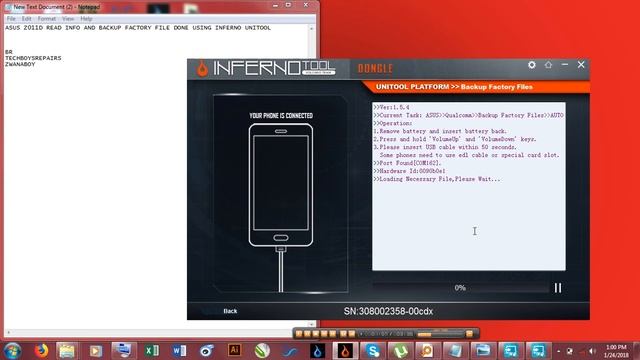Screen dimensions: 640x360
Task: Click the recorder toolbar volume slider
Action: [x=440, y=334]
